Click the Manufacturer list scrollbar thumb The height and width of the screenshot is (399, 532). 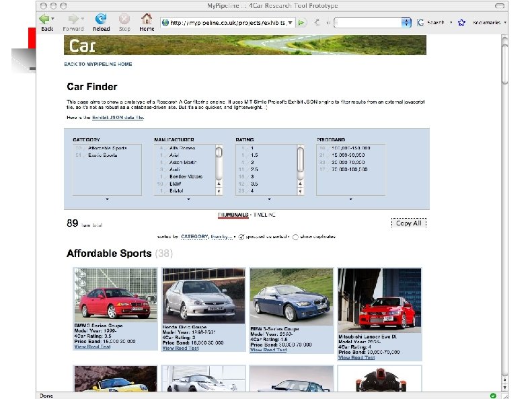219,153
